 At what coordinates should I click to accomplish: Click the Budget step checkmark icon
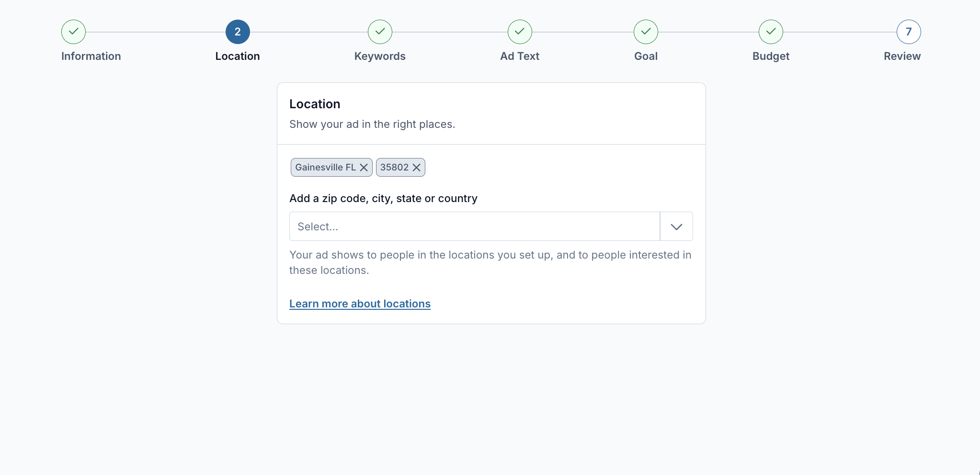pos(771,32)
